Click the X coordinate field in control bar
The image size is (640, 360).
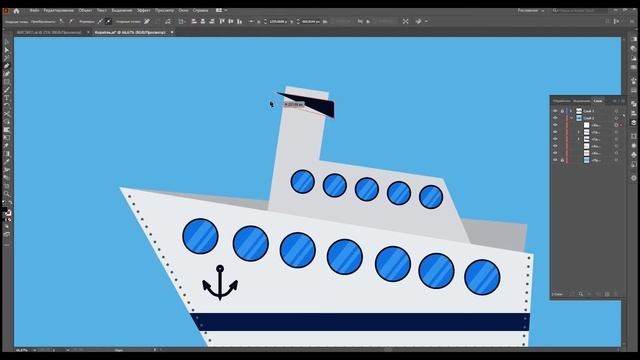278,21
